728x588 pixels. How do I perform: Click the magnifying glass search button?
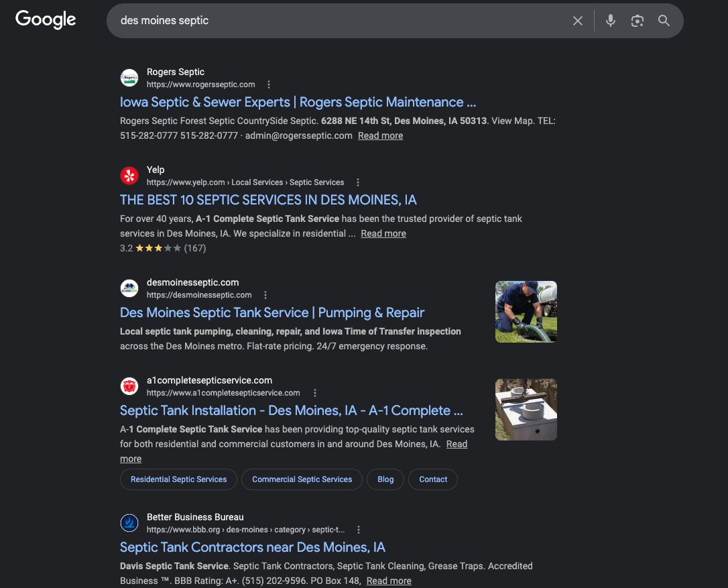click(x=664, y=21)
